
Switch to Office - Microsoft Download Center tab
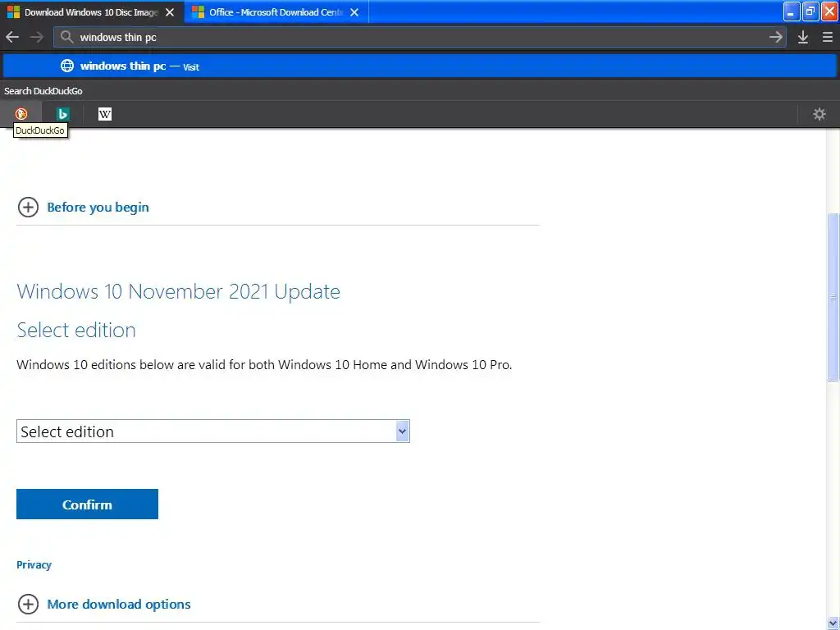[x=276, y=11]
